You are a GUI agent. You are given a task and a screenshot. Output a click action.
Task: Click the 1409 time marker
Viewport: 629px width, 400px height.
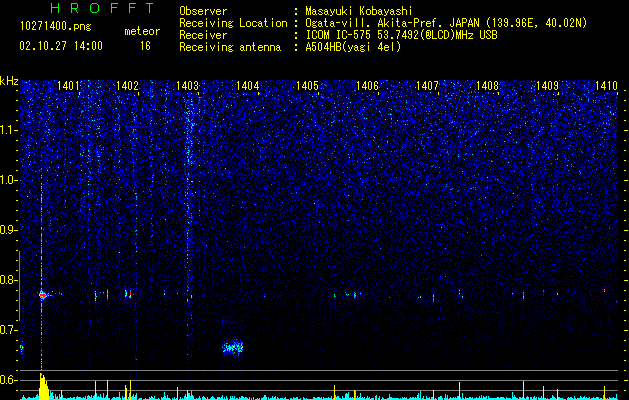tap(547, 85)
